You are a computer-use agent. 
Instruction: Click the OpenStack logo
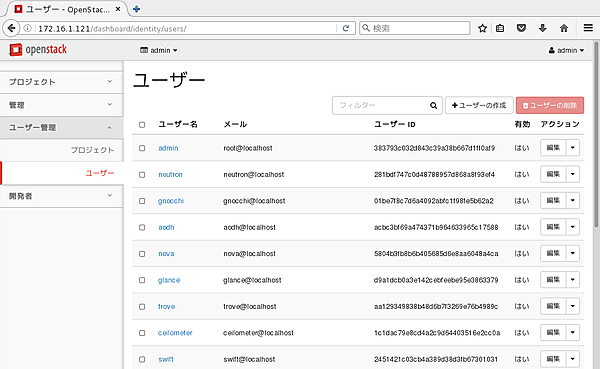click(38, 50)
